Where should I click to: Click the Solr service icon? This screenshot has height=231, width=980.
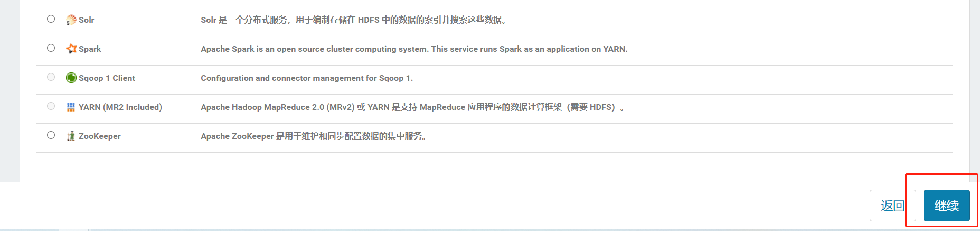71,20
